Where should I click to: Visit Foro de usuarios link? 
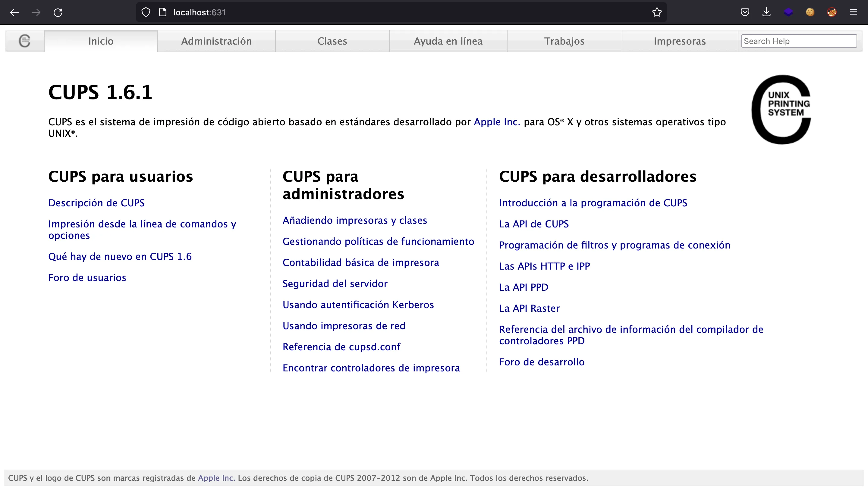tap(87, 277)
